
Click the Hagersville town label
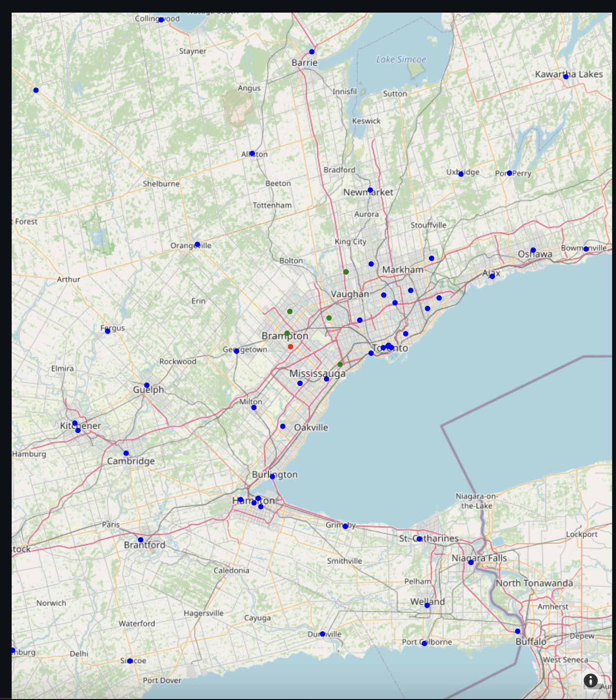(x=204, y=613)
